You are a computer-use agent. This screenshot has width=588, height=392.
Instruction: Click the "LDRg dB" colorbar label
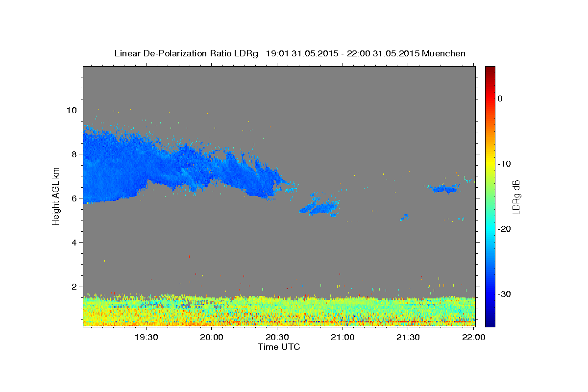(516, 197)
